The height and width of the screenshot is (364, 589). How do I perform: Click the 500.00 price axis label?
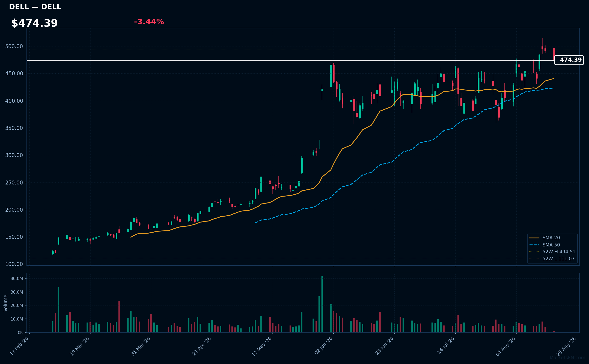coord(14,46)
